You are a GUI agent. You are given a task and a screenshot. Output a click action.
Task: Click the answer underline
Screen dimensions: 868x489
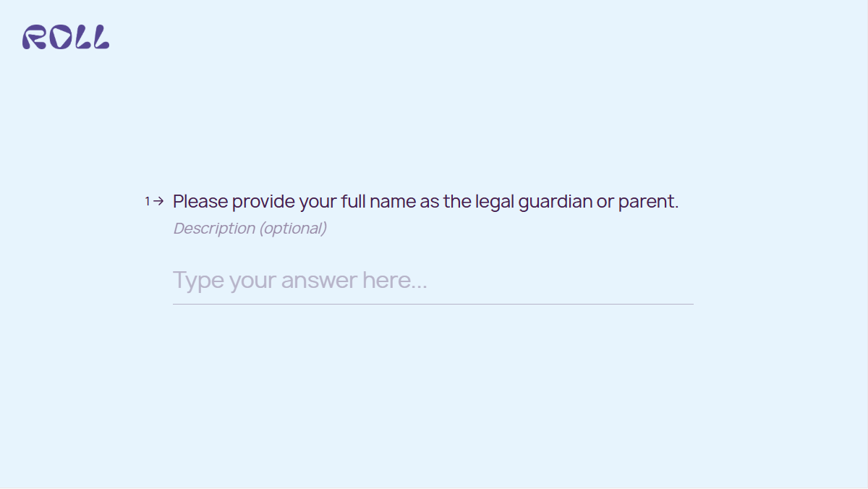[x=432, y=305]
